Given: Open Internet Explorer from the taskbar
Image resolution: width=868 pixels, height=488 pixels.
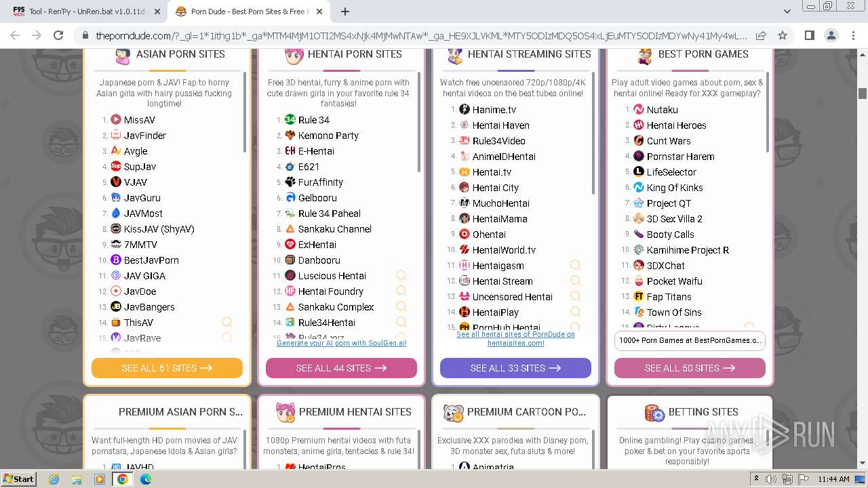Looking at the screenshot, I should (54, 479).
